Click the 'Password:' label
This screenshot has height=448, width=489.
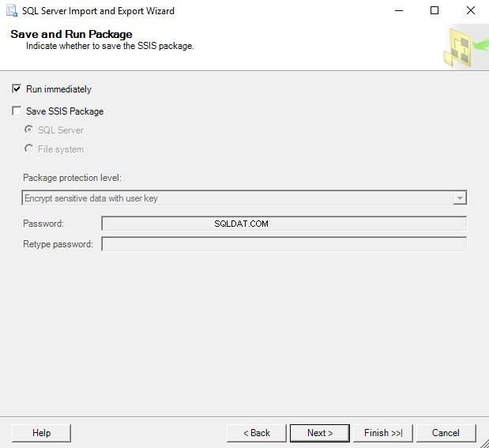coord(43,224)
